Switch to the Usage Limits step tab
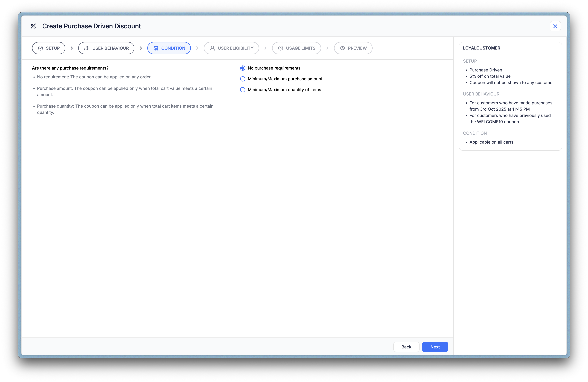This screenshot has width=588, height=382. tap(296, 48)
